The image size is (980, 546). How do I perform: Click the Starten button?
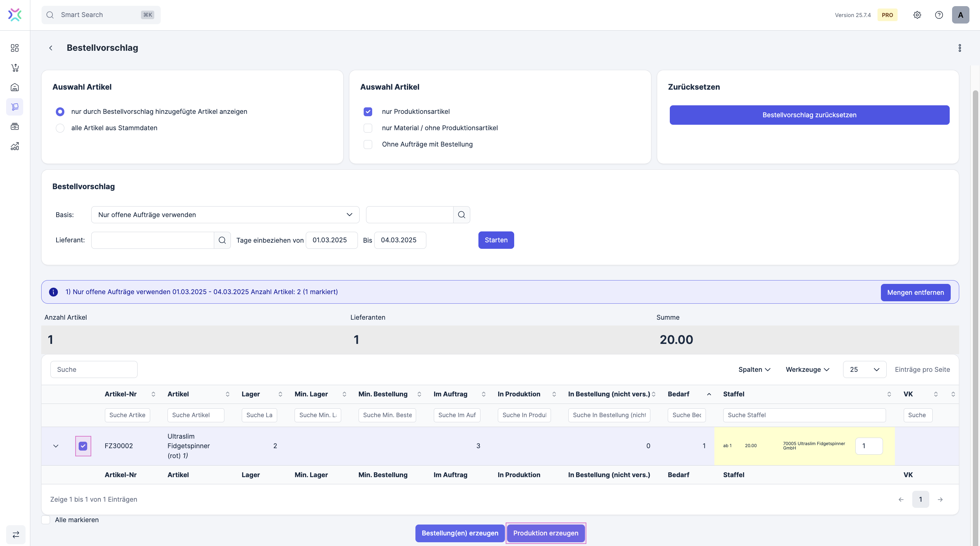[496, 240]
